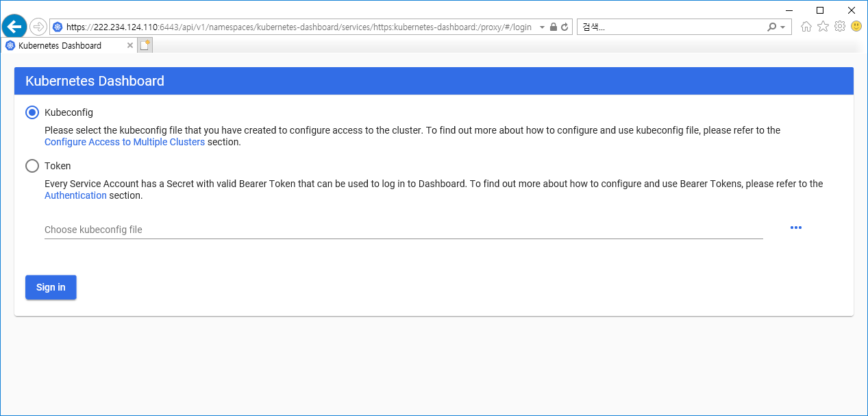Minimize the browser window
The image size is (868, 416).
(x=789, y=10)
